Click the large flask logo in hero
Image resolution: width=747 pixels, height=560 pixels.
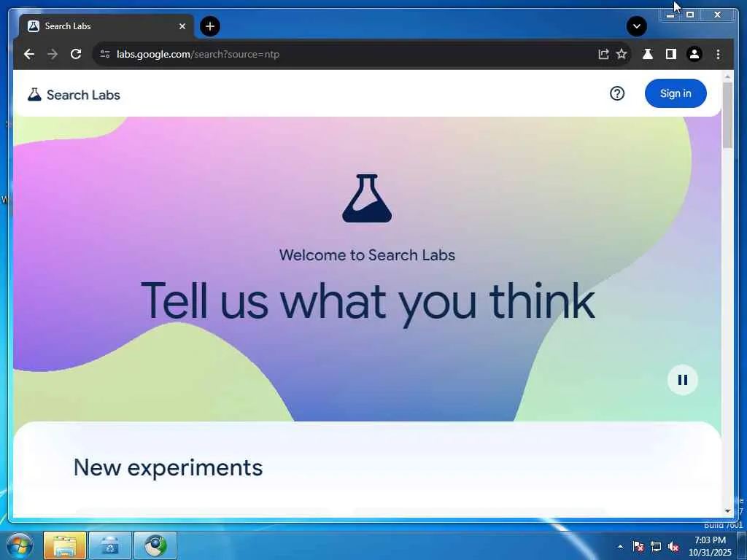tap(367, 198)
